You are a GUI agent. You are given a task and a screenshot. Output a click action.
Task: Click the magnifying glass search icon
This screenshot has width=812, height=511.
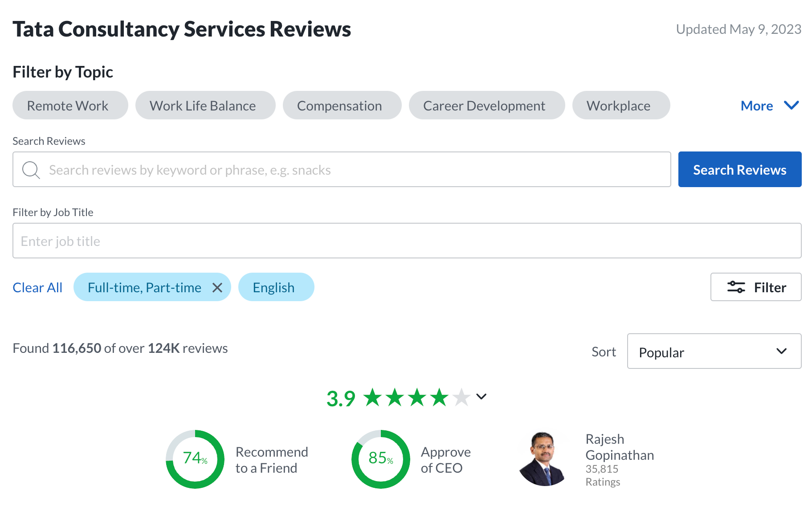click(31, 170)
